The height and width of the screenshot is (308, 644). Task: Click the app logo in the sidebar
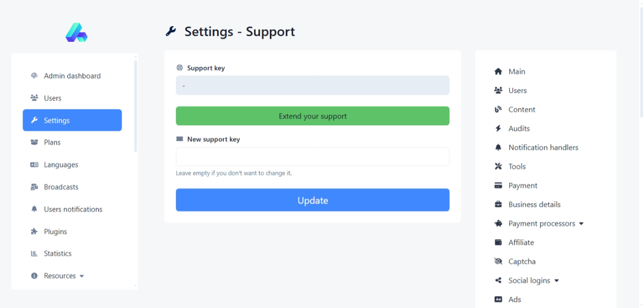[76, 32]
